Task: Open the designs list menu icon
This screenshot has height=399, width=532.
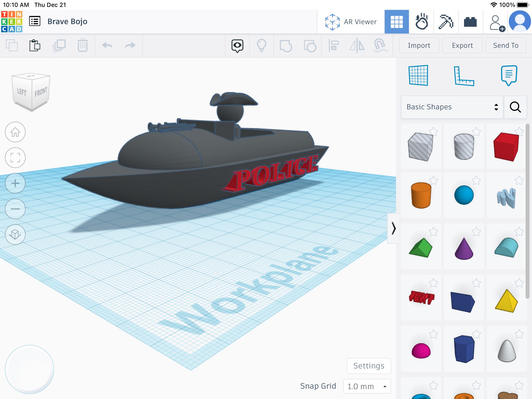Action: (x=35, y=21)
